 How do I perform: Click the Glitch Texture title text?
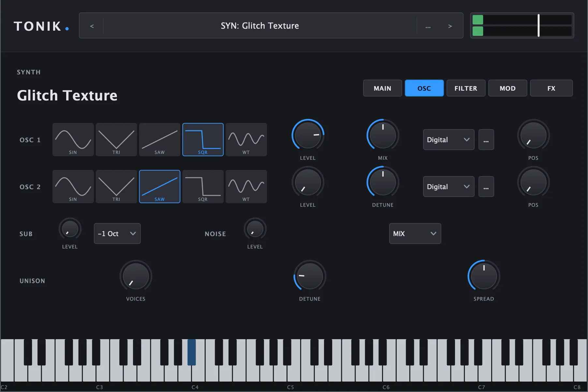click(x=67, y=96)
